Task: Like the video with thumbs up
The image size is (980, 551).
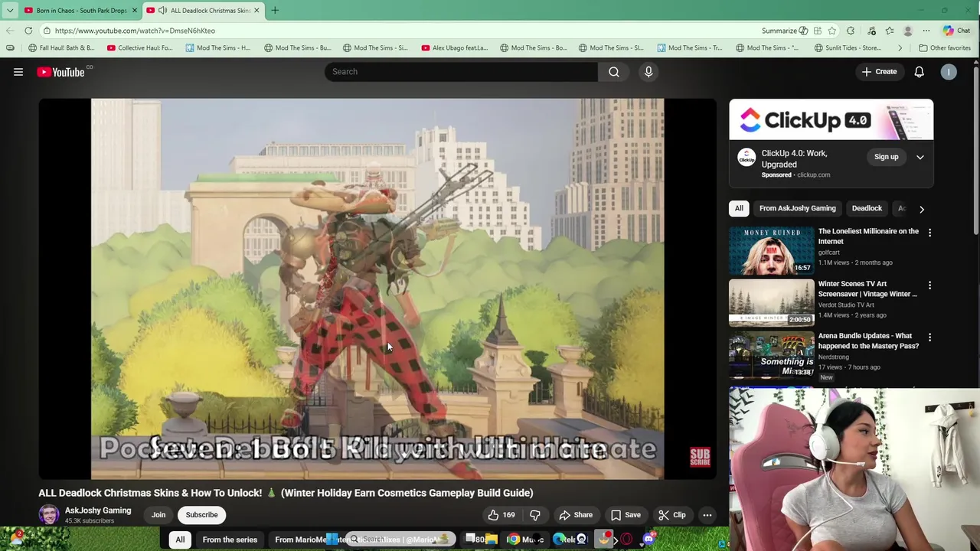Action: [501, 515]
